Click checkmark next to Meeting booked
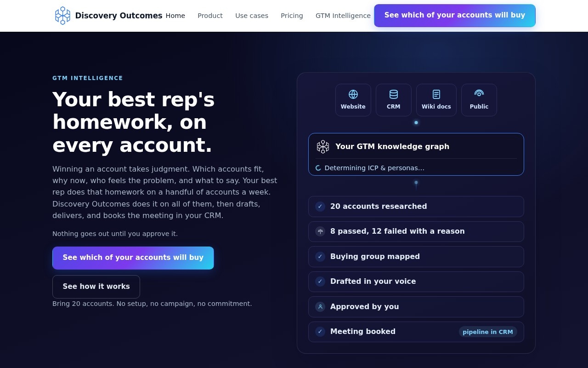The width and height of the screenshot is (588, 368). 320,332
